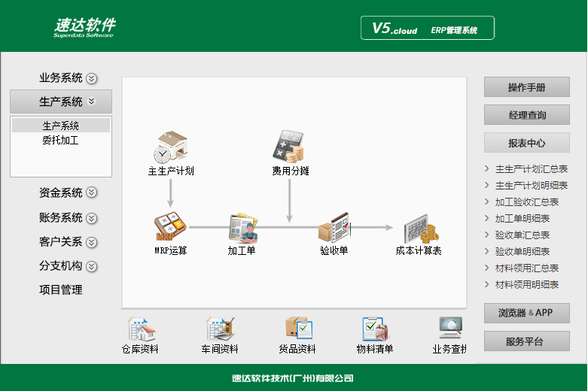Image resolution: width=588 pixels, height=391 pixels.
Task: Open 车间资料 icon
Action: (x=220, y=329)
